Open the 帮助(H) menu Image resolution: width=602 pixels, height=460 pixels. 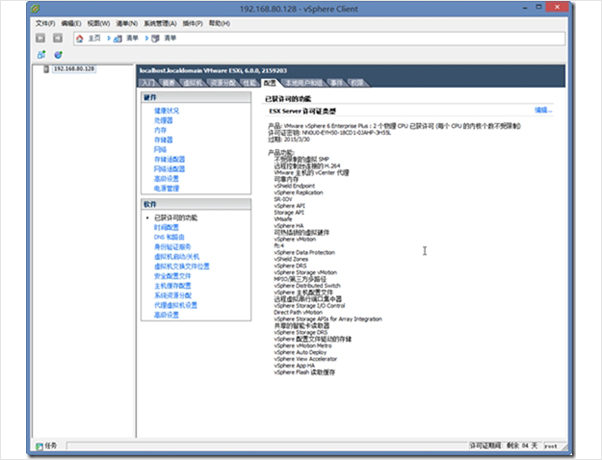219,23
